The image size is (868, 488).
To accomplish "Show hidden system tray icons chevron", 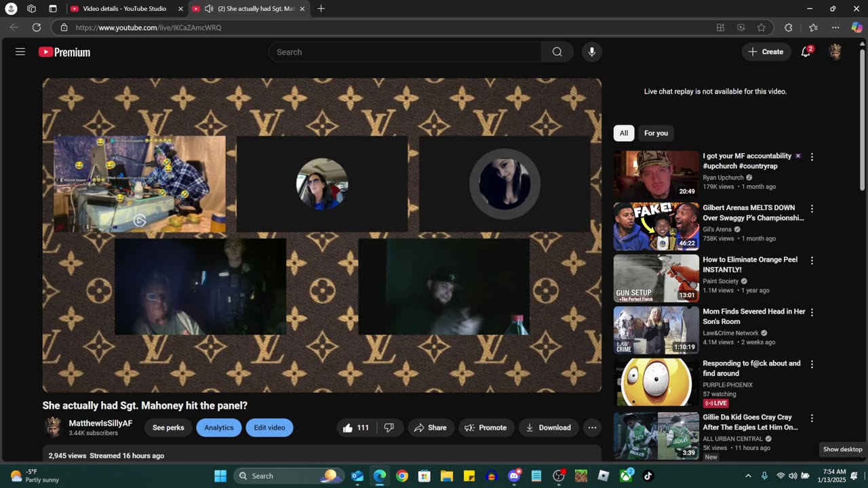I will [x=748, y=476].
